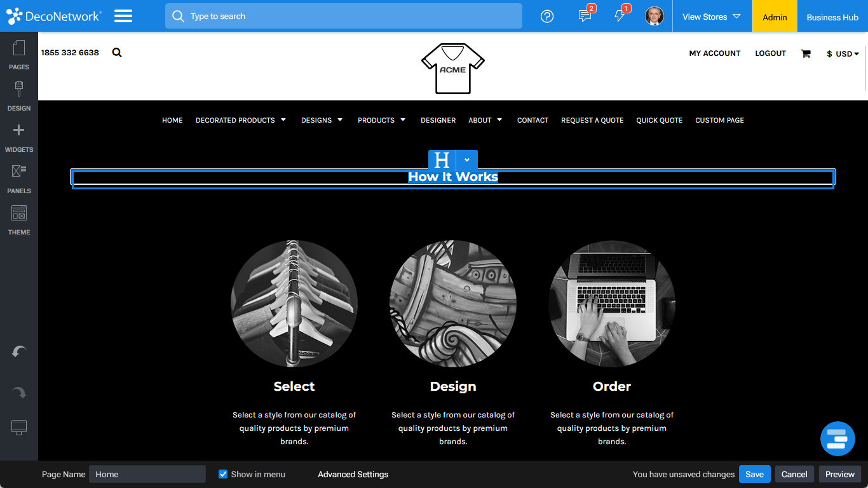Expand the heading widget dropdown arrow

467,160
